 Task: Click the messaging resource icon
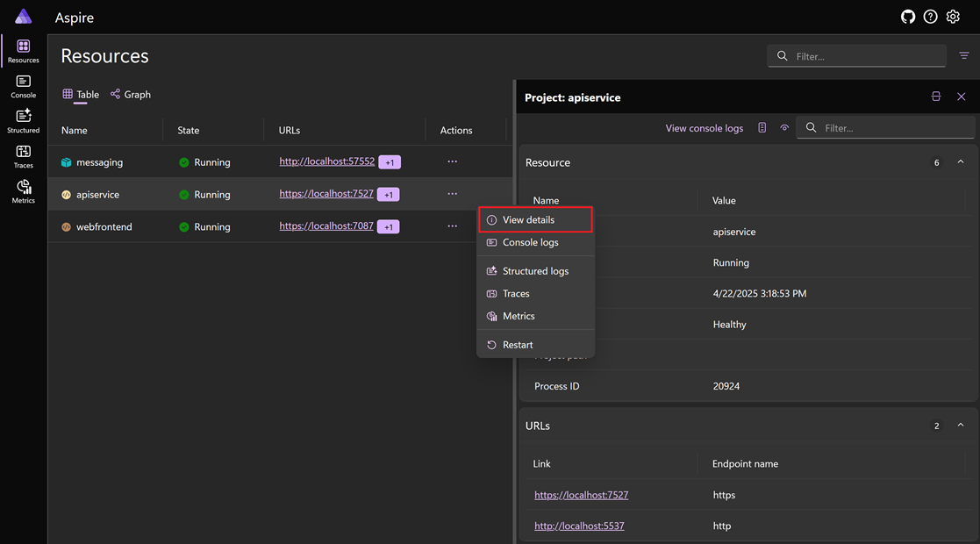pos(67,162)
